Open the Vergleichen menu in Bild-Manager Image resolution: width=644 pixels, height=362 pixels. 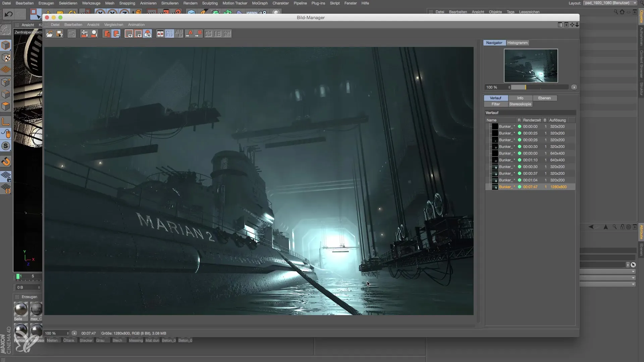113,24
